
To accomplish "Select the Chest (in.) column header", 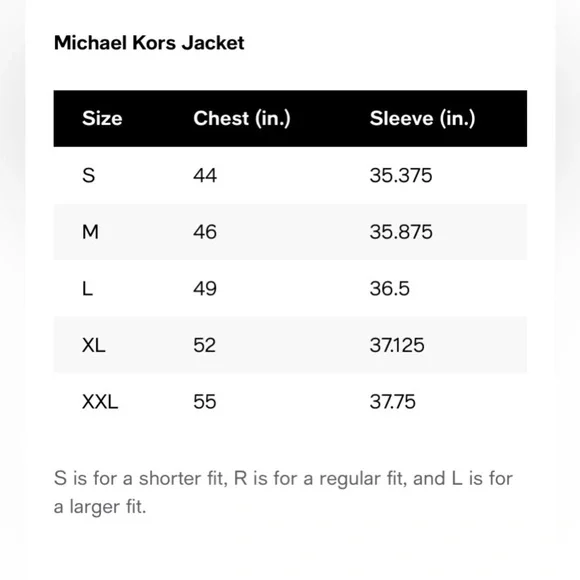I will [x=242, y=118].
